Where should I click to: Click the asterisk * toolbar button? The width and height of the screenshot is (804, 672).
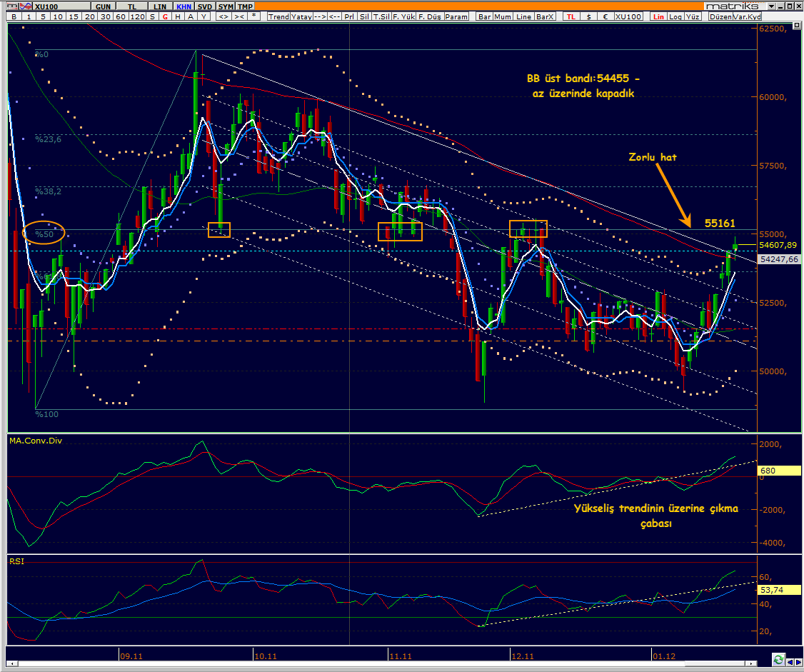253,16
